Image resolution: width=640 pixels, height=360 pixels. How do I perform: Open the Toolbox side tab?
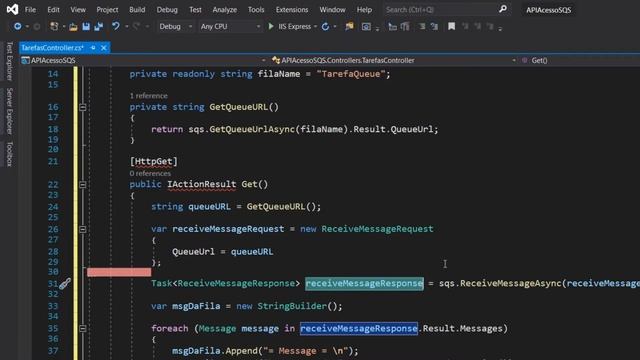[x=9, y=154]
